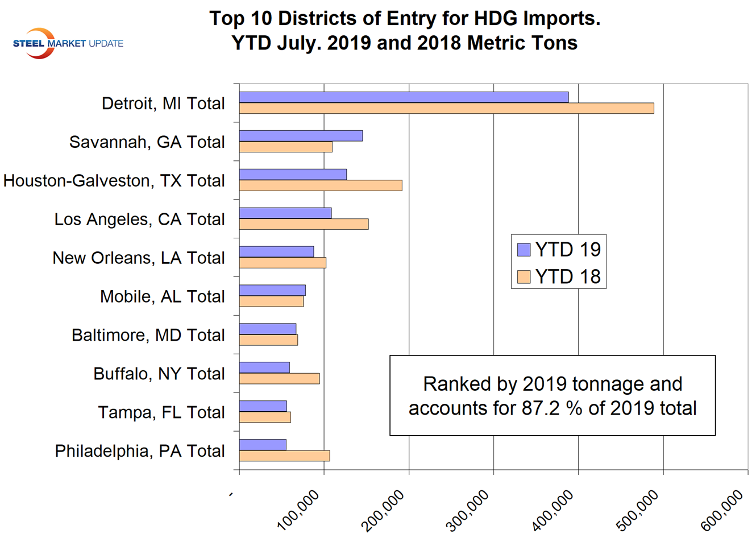This screenshot has width=756, height=546.
Task: Click the 300,000 x-axis tick label
Action: pos(468,510)
